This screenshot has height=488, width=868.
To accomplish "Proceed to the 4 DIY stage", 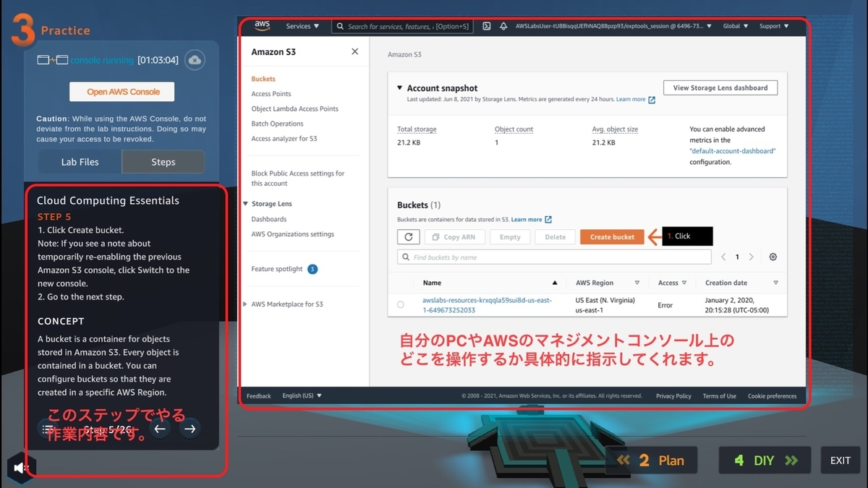I will pyautogui.click(x=765, y=461).
